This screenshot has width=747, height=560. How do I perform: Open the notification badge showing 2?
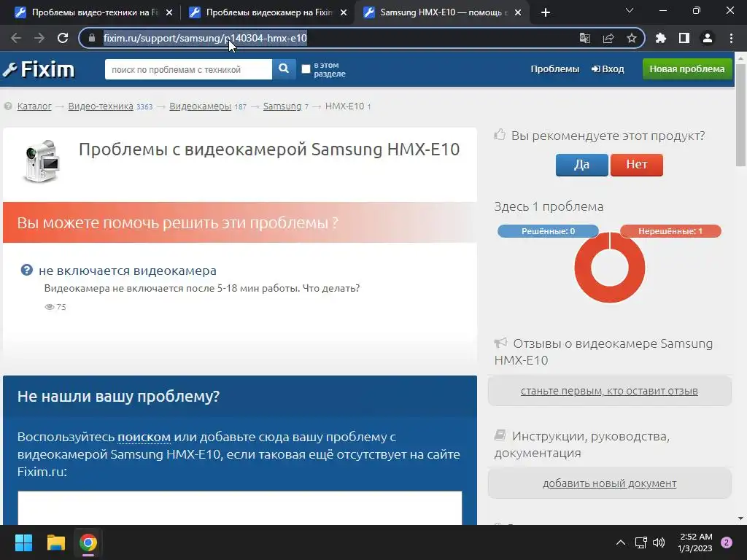tap(727, 542)
